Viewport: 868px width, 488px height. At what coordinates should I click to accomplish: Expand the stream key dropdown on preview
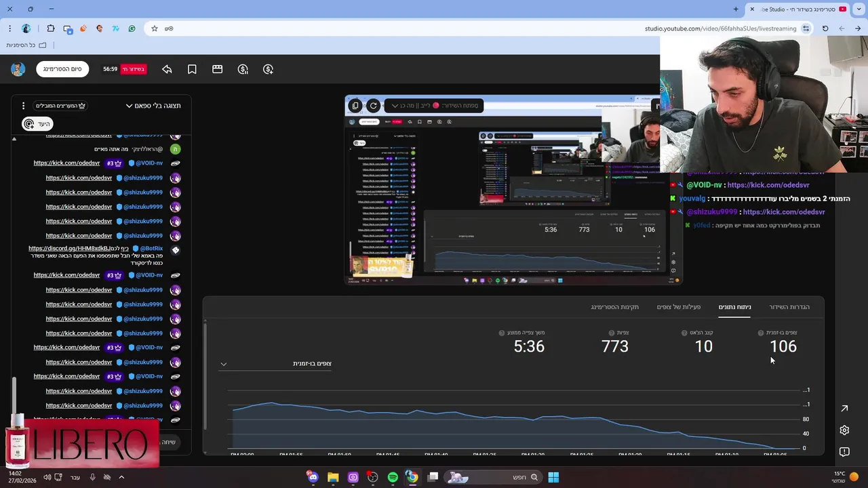(x=395, y=106)
